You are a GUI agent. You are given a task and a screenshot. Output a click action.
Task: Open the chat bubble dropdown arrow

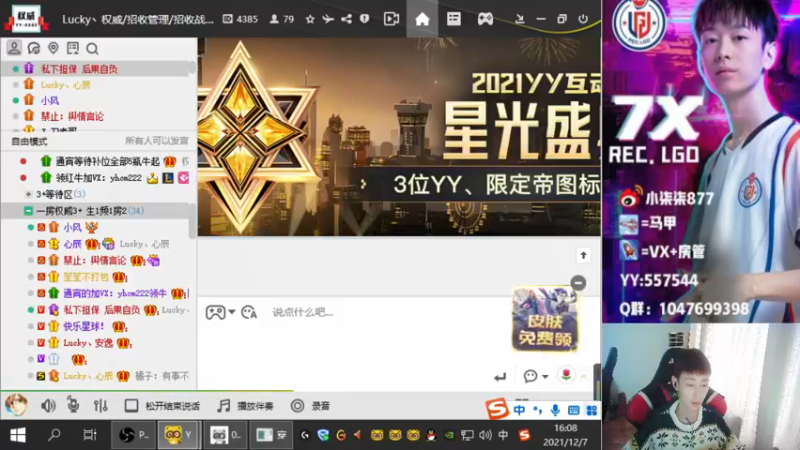[x=545, y=377]
